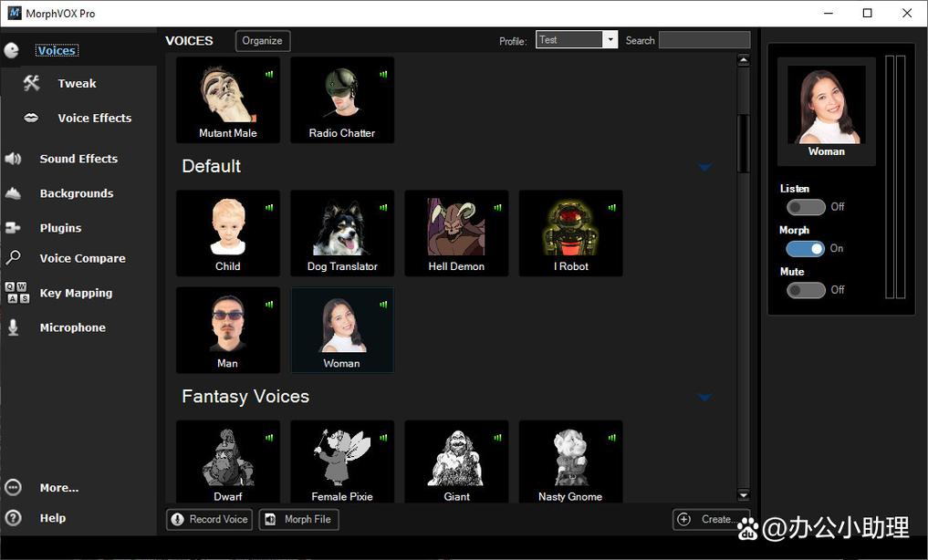
Task: Click green level indicator on Mutant Male tile
Action: pyautogui.click(x=269, y=75)
